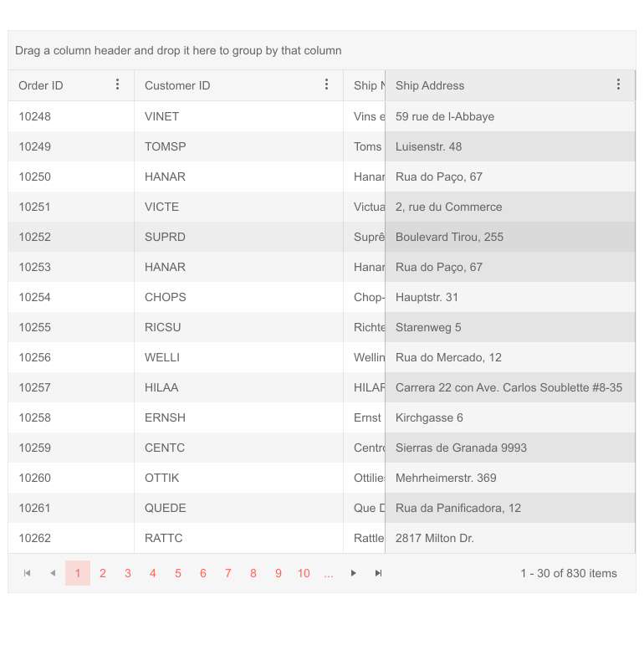Viewport: 644px width, 645px height.
Task: Open Customer ID column menu
Action: 327,84
